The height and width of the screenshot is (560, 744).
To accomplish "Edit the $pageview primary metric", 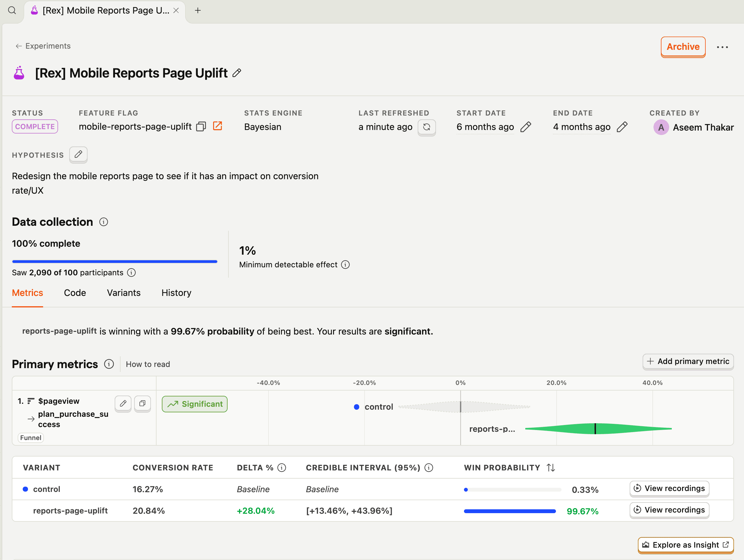I will click(123, 403).
